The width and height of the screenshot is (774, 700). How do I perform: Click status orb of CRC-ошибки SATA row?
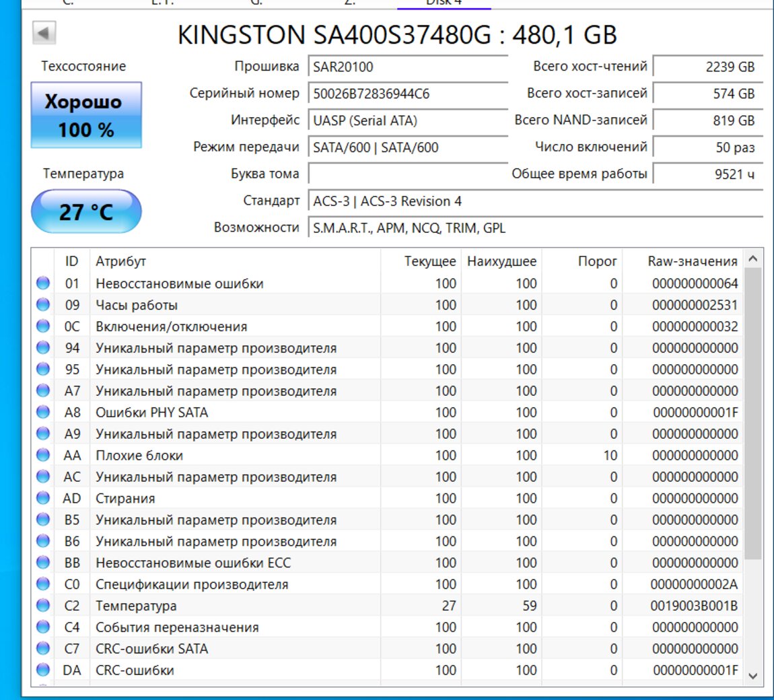(x=43, y=649)
